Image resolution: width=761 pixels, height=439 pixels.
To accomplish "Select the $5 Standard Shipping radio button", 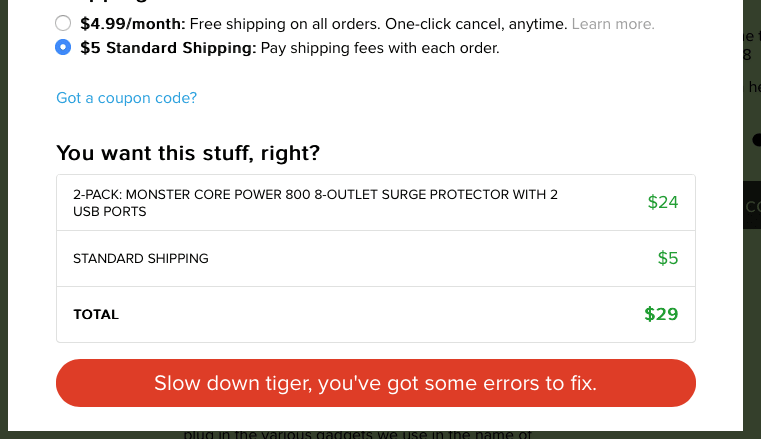I will click(x=64, y=47).
